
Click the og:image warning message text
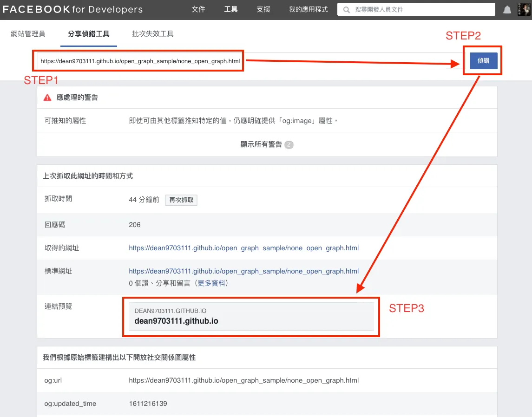click(x=233, y=121)
